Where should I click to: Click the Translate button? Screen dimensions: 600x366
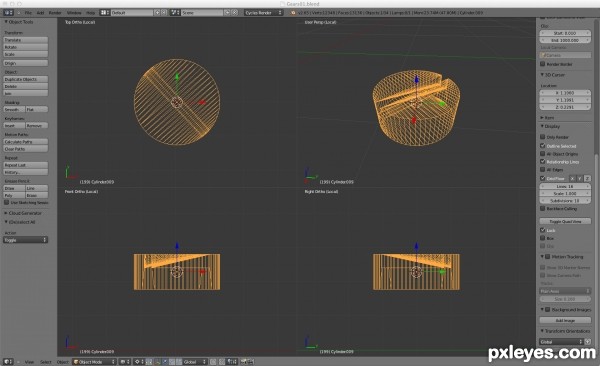26,40
